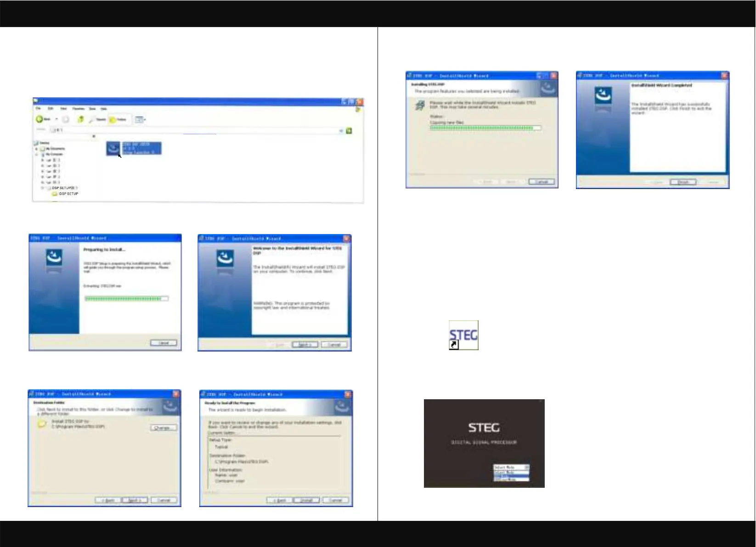This screenshot has height=547, width=756.
Task: Click the Go button beside the address bar
Action: [x=349, y=131]
